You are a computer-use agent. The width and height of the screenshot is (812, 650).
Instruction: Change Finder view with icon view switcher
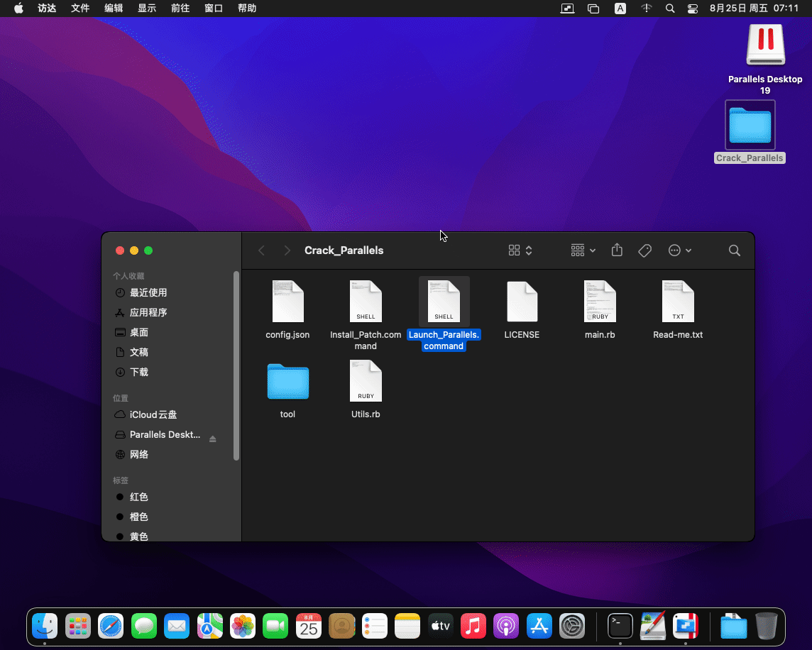pos(520,250)
